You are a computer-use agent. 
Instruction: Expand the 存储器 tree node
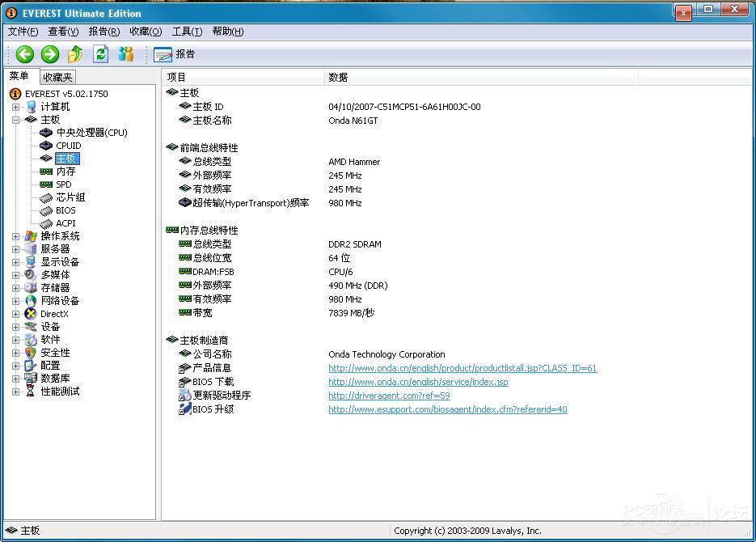click(16, 288)
